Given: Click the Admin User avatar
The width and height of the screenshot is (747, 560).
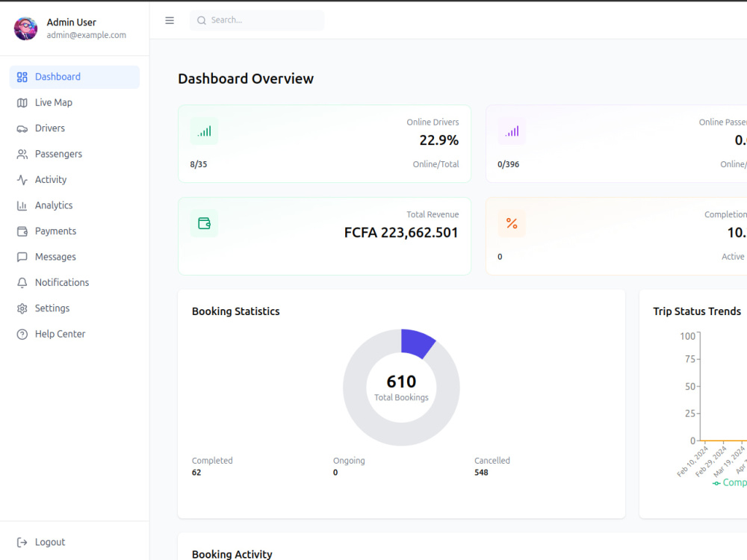Looking at the screenshot, I should point(25,28).
